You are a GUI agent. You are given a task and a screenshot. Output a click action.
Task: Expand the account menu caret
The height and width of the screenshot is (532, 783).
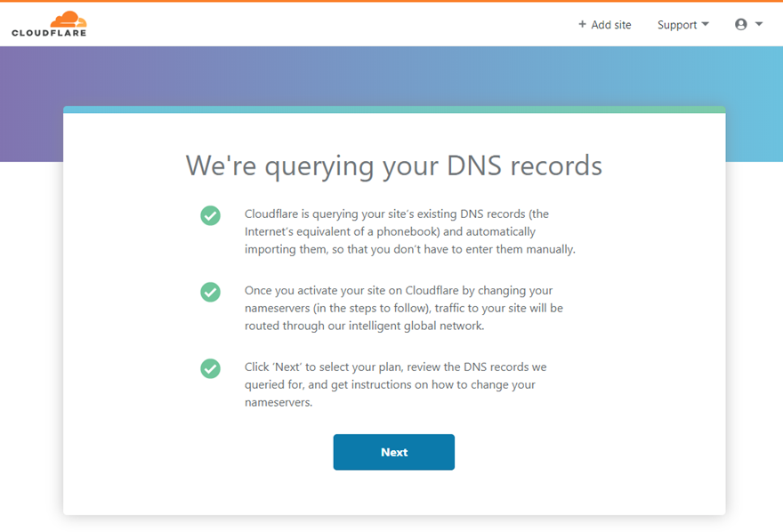coord(759,24)
